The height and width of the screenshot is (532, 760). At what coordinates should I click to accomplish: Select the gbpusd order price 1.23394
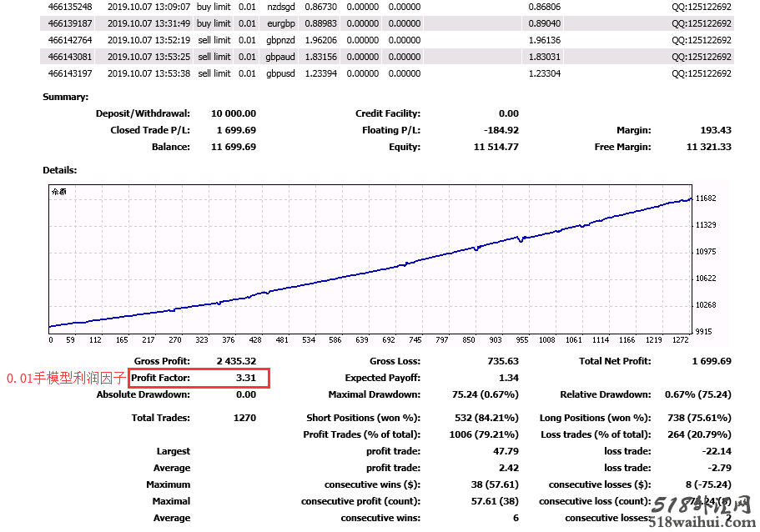click(321, 73)
